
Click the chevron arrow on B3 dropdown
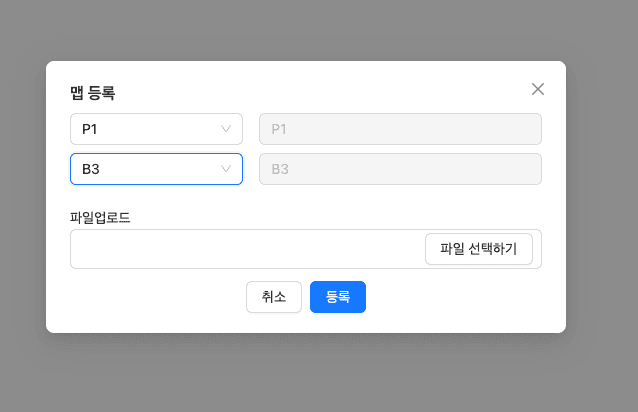[226, 169]
